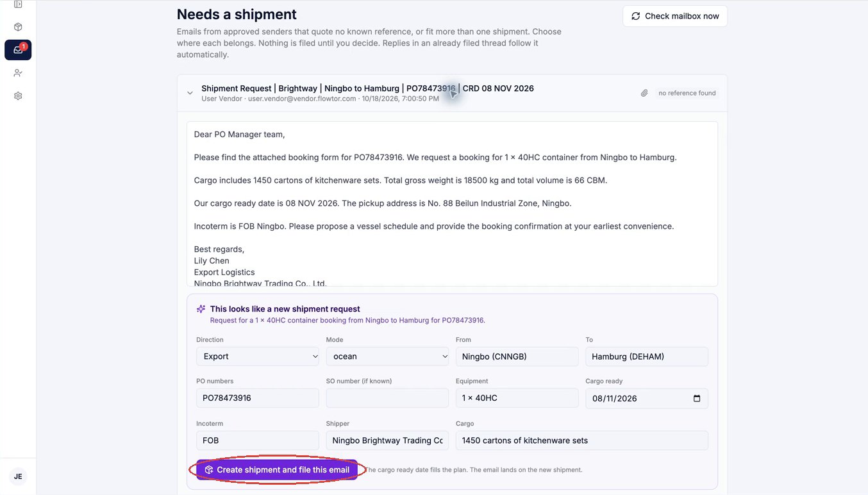The height and width of the screenshot is (495, 868).
Task: Click the line mentioning 1450 cartons gross weight
Action: point(401,180)
